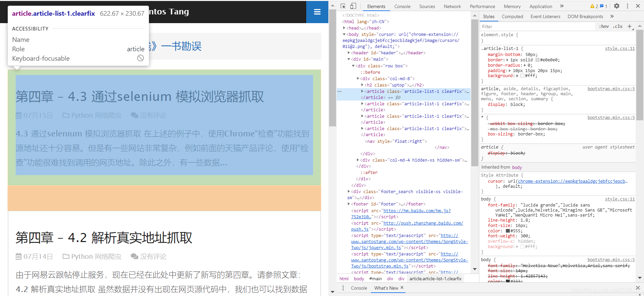Click the inspect element picker icon
The height and width of the screenshot is (296, 644).
click(343, 6)
